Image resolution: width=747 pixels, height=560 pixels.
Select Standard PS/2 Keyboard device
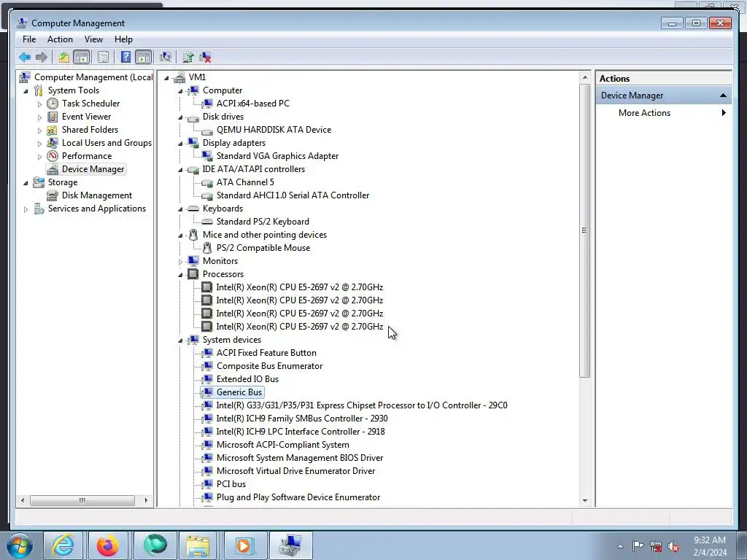[263, 222]
